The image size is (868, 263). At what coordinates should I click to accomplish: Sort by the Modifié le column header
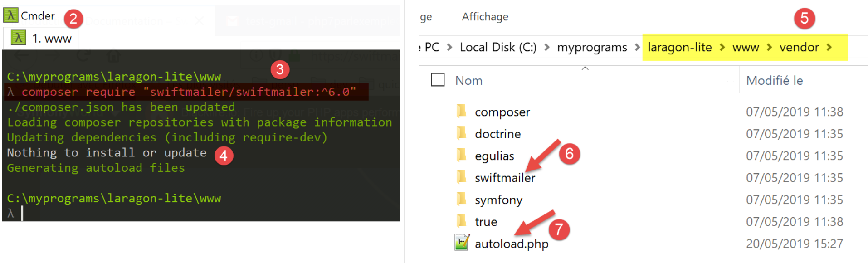click(x=774, y=81)
